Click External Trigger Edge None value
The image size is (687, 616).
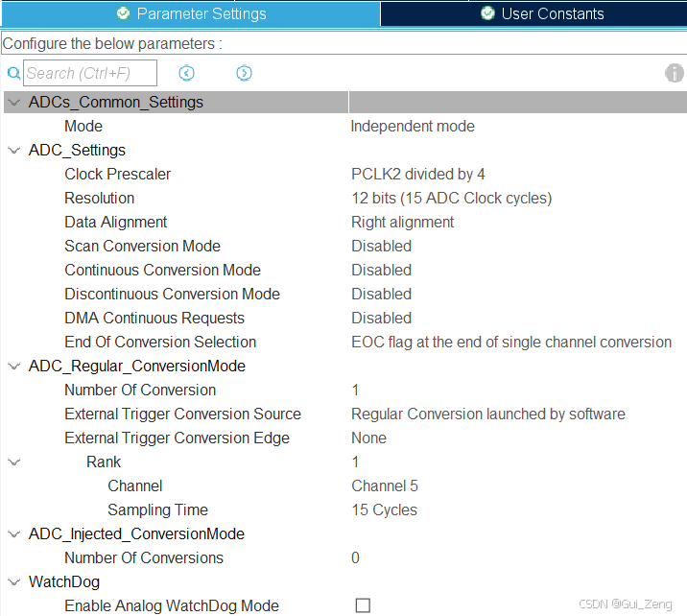[368, 438]
